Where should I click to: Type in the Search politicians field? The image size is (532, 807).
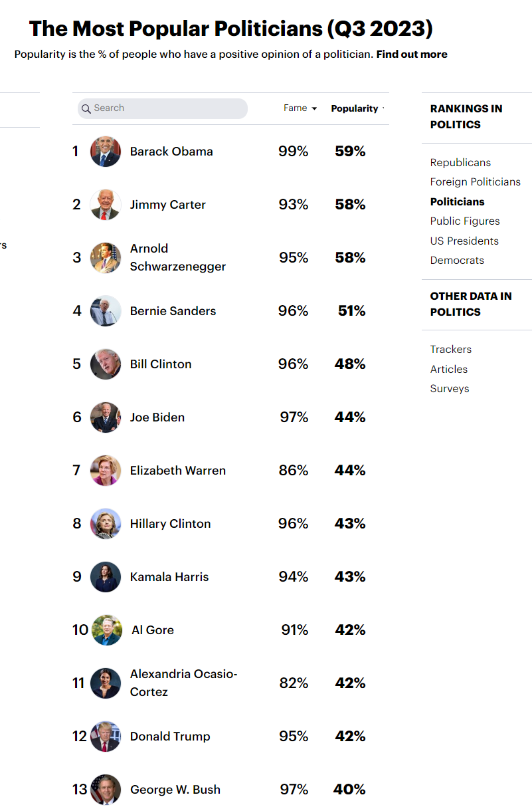click(166, 108)
